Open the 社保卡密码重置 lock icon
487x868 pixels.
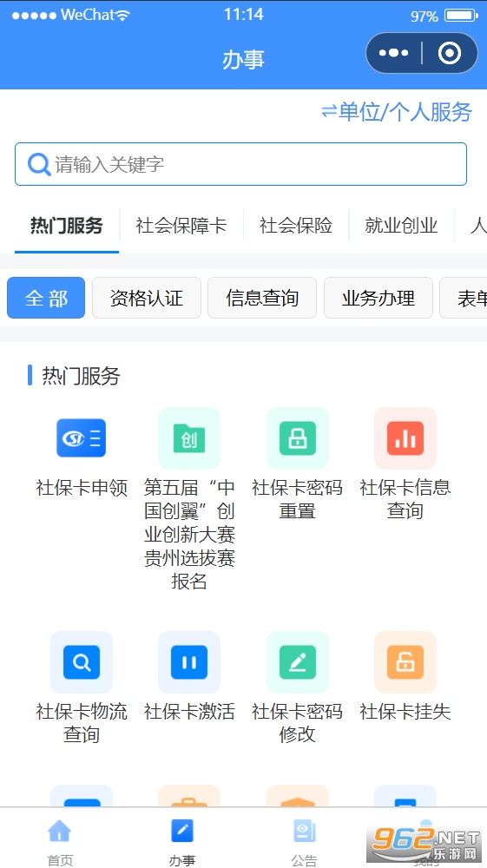[x=298, y=438]
